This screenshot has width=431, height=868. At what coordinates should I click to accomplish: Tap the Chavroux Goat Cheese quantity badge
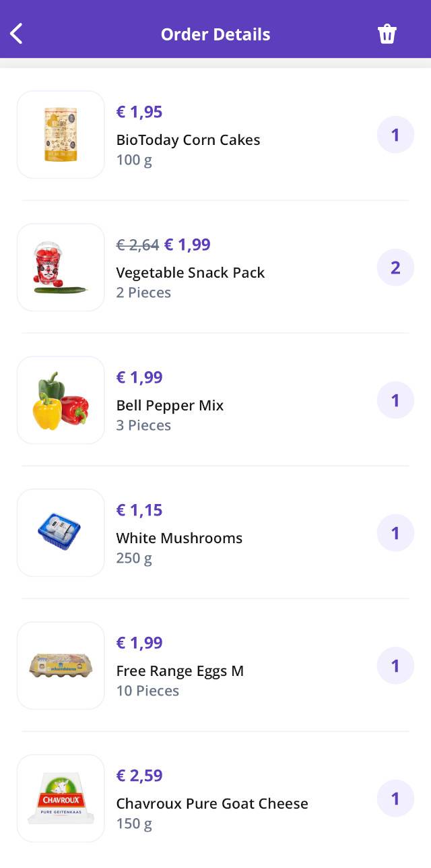coord(395,799)
